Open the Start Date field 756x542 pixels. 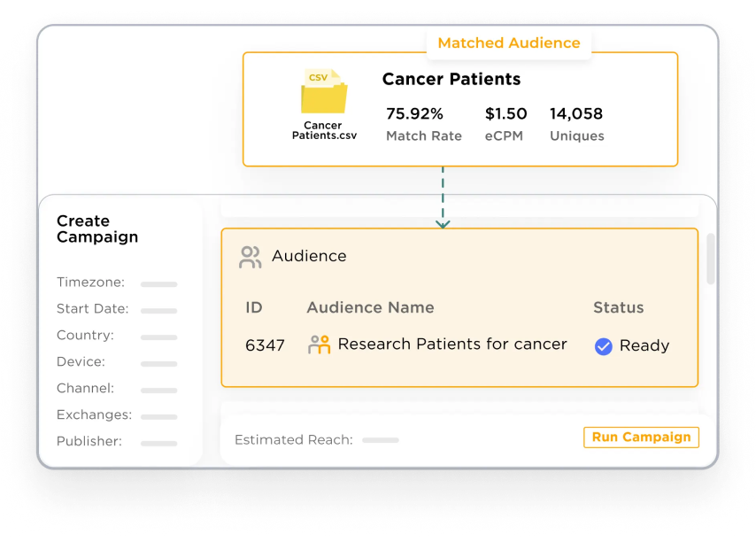159,311
